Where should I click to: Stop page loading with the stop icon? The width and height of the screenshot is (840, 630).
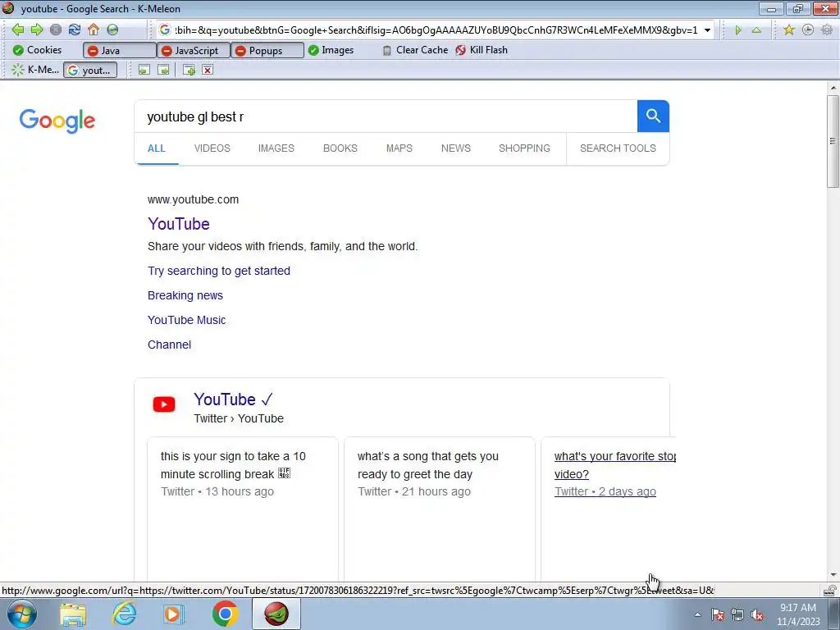[x=56, y=30]
